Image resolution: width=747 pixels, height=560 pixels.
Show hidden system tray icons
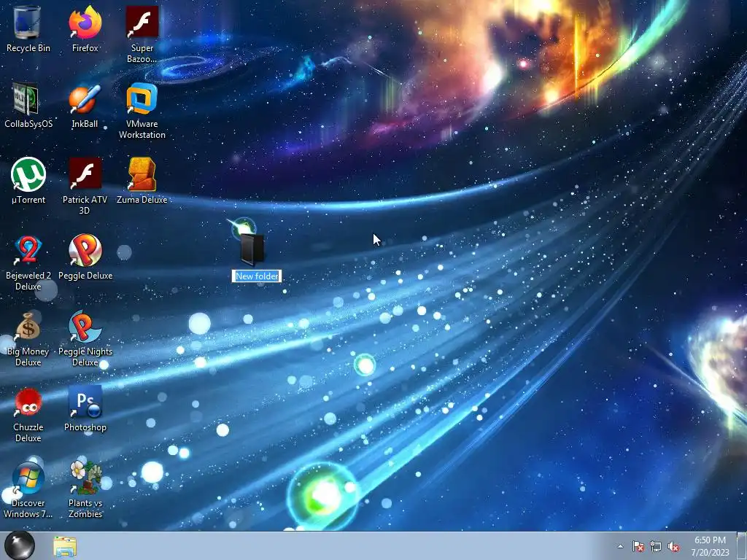pyautogui.click(x=620, y=546)
